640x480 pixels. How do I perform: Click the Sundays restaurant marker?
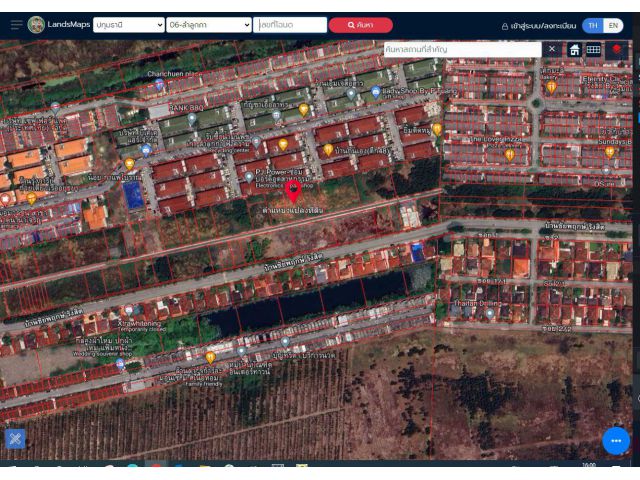coord(609,153)
